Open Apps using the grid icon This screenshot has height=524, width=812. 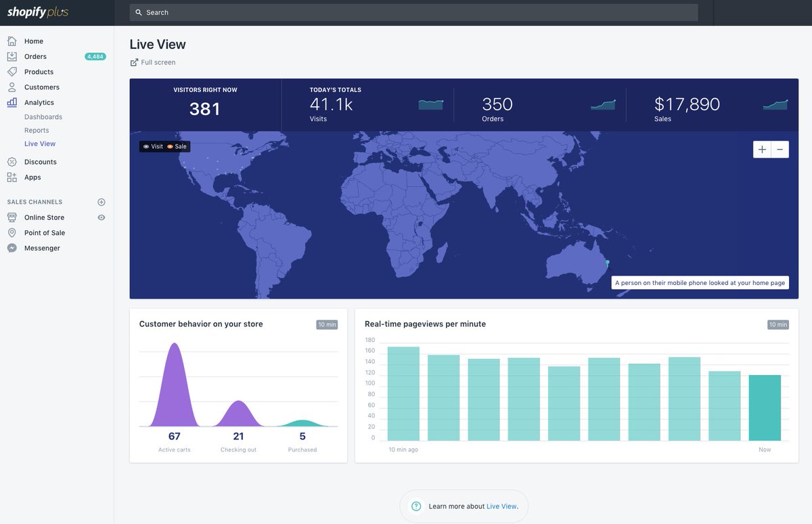point(12,177)
